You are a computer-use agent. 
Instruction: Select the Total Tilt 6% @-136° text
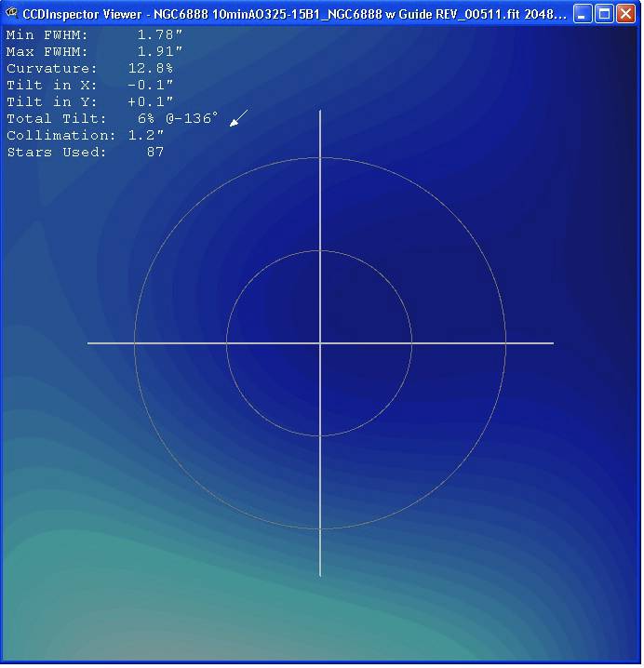click(112, 118)
